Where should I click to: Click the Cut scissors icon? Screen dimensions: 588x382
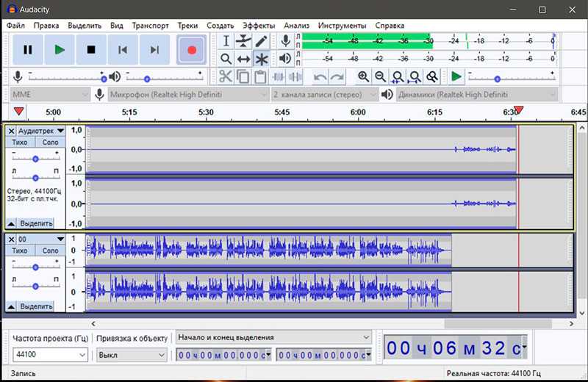coord(225,76)
